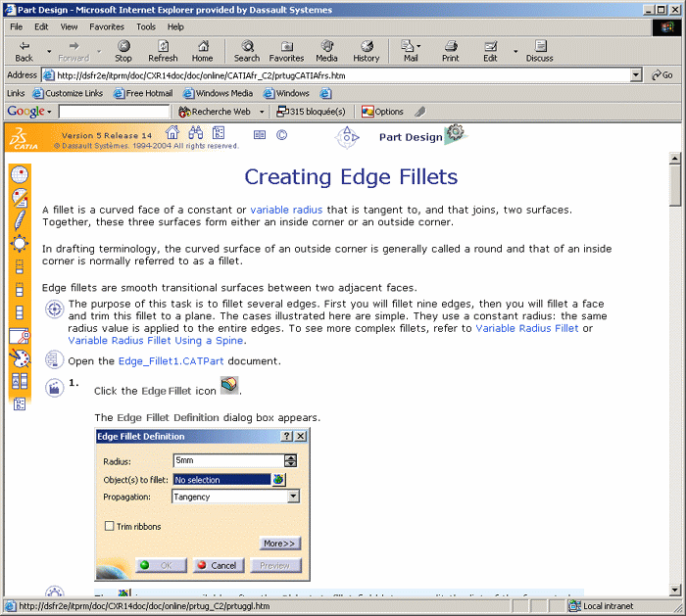The height and width of the screenshot is (616, 686).
Task: Click the copyright symbol icon
Action: [282, 135]
